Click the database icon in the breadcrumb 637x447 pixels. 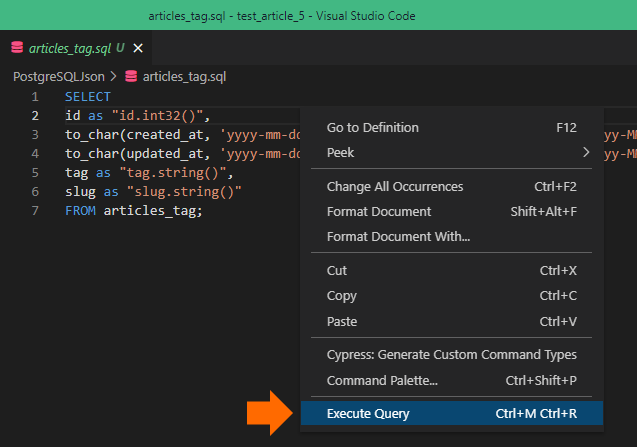[x=131, y=76]
